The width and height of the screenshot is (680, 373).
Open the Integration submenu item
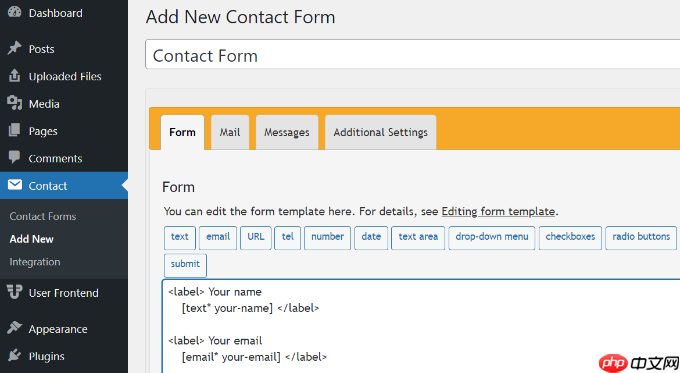tap(35, 262)
